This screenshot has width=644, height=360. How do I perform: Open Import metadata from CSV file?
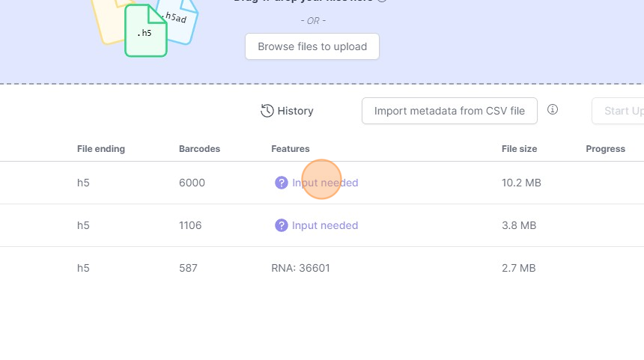(x=449, y=111)
